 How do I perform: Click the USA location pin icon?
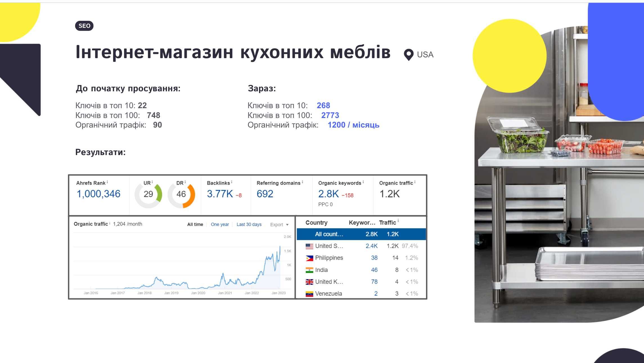click(x=408, y=55)
